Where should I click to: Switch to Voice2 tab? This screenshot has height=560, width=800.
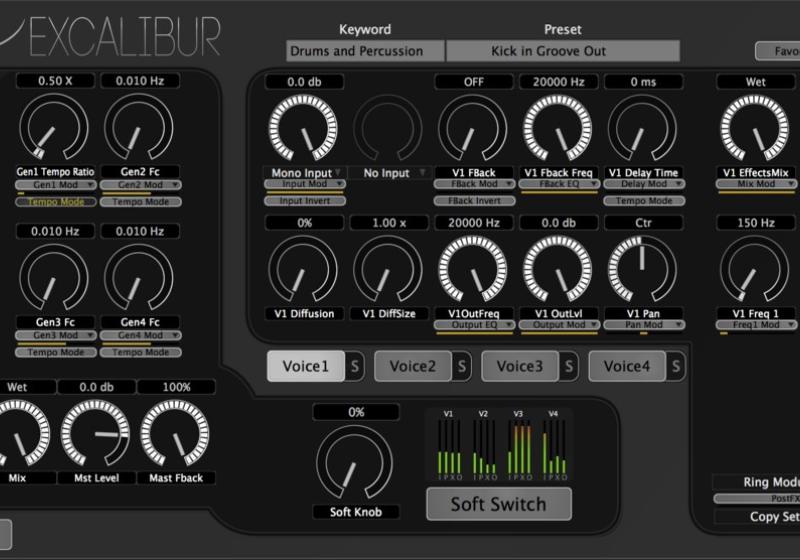[413, 366]
